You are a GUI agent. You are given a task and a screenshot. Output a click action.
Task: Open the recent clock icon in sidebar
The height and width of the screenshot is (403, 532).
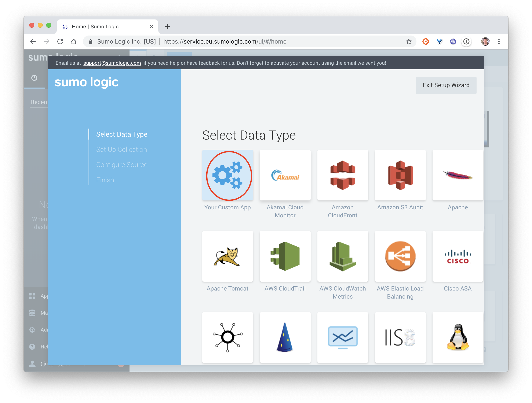click(34, 78)
